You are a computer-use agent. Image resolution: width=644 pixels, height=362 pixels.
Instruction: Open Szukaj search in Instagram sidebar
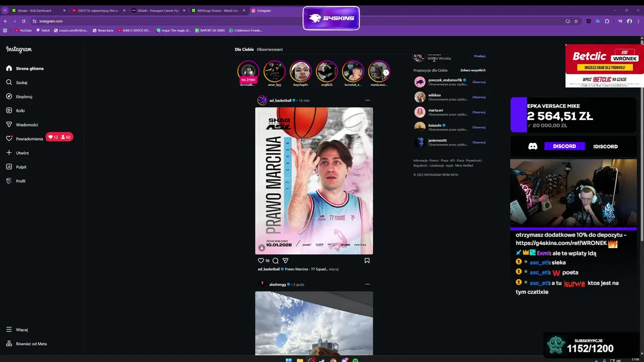(x=9, y=82)
